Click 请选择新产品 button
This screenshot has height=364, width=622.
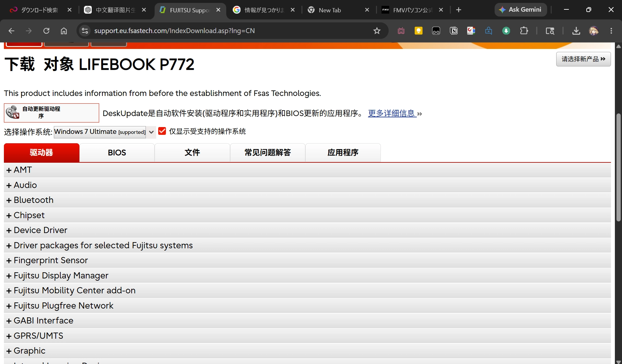tap(583, 59)
